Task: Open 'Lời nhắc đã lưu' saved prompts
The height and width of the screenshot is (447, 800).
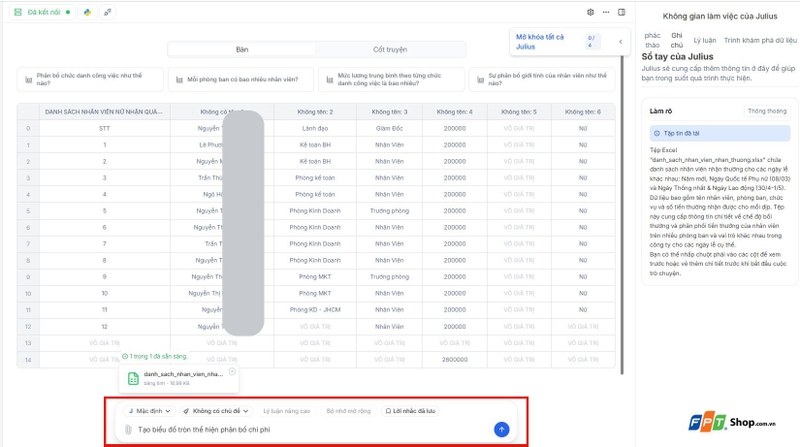Action: tap(410, 411)
